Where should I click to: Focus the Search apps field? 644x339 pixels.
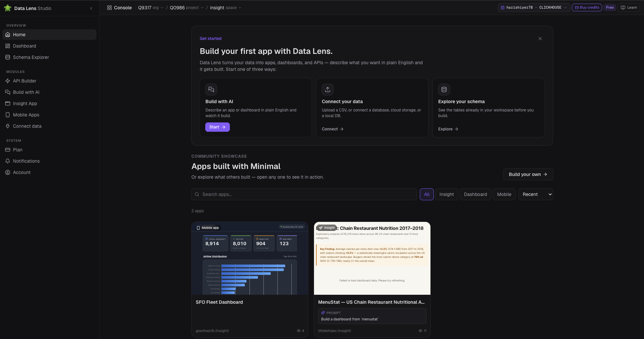click(304, 194)
